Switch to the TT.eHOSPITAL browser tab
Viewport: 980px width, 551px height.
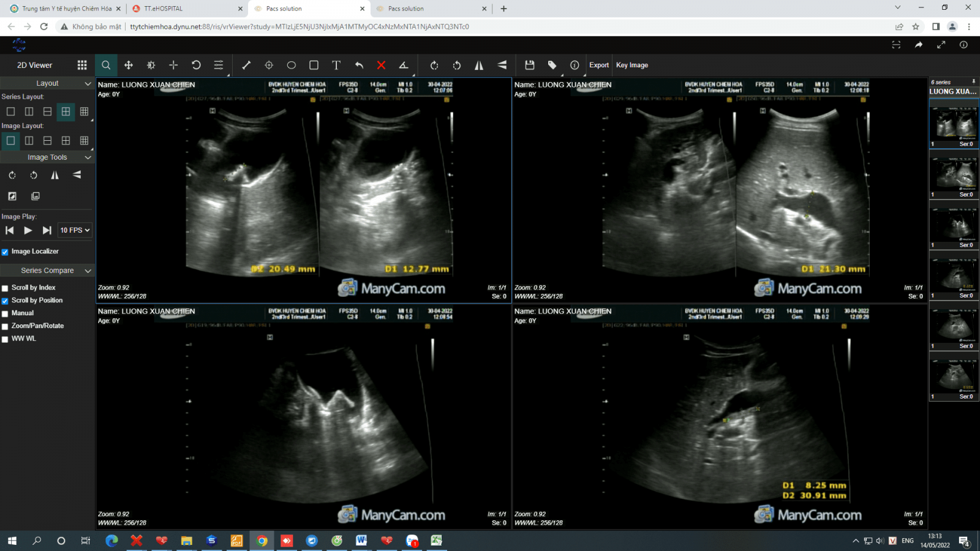coord(184,9)
